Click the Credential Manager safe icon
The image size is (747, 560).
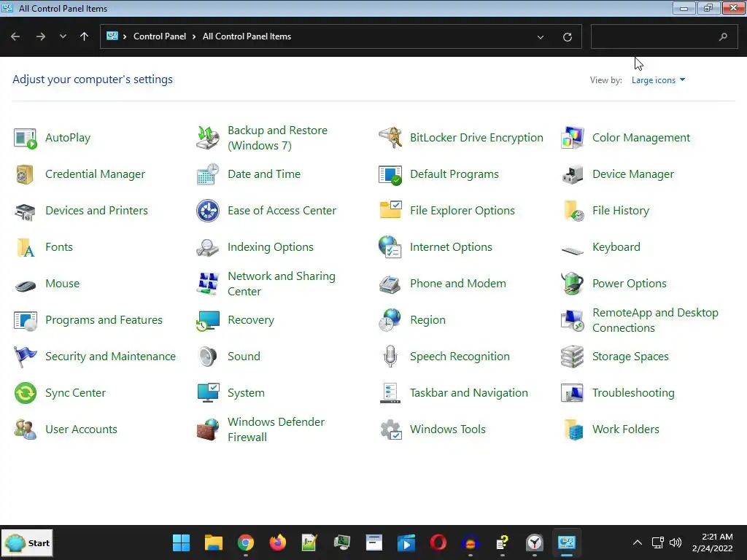(x=26, y=174)
